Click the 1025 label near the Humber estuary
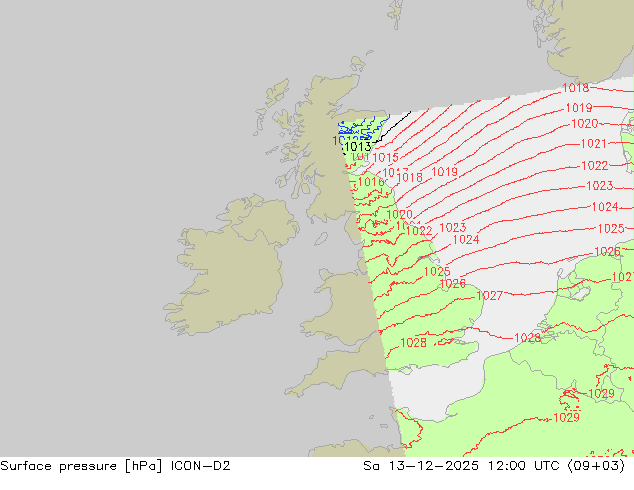 coord(437,271)
